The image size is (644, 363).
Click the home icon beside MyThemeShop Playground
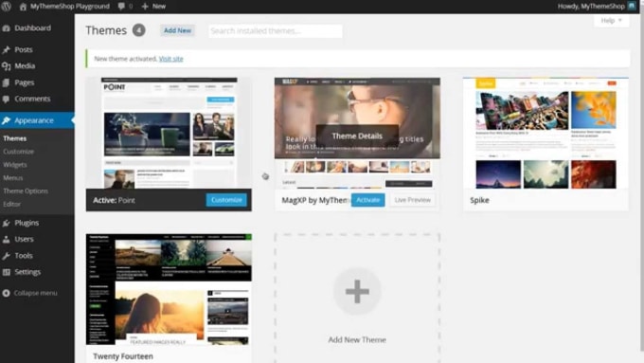[x=23, y=7]
